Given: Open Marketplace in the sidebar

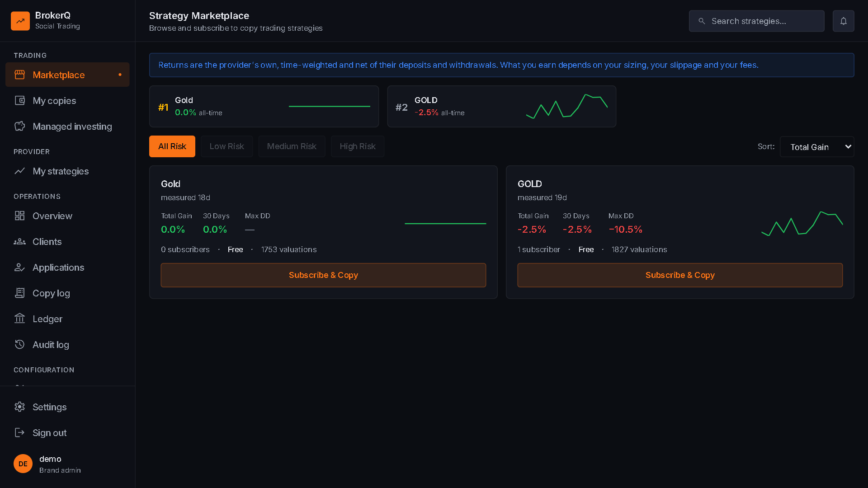Looking at the screenshot, I should pos(67,75).
